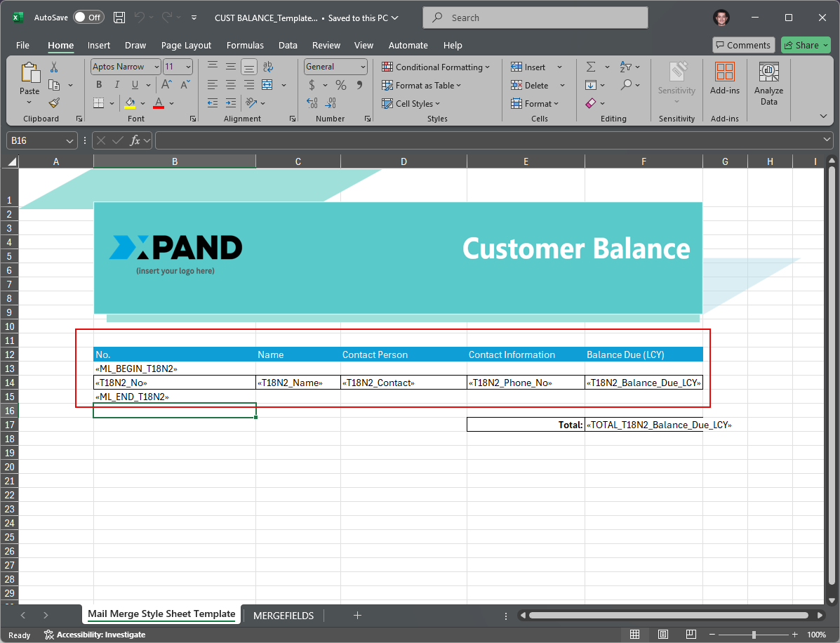Open the Analyze Data tool
This screenshot has width=840, height=643.
coord(768,84)
